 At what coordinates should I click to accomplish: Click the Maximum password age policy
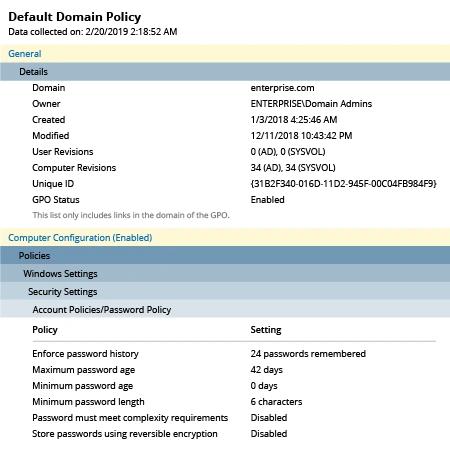point(84,370)
